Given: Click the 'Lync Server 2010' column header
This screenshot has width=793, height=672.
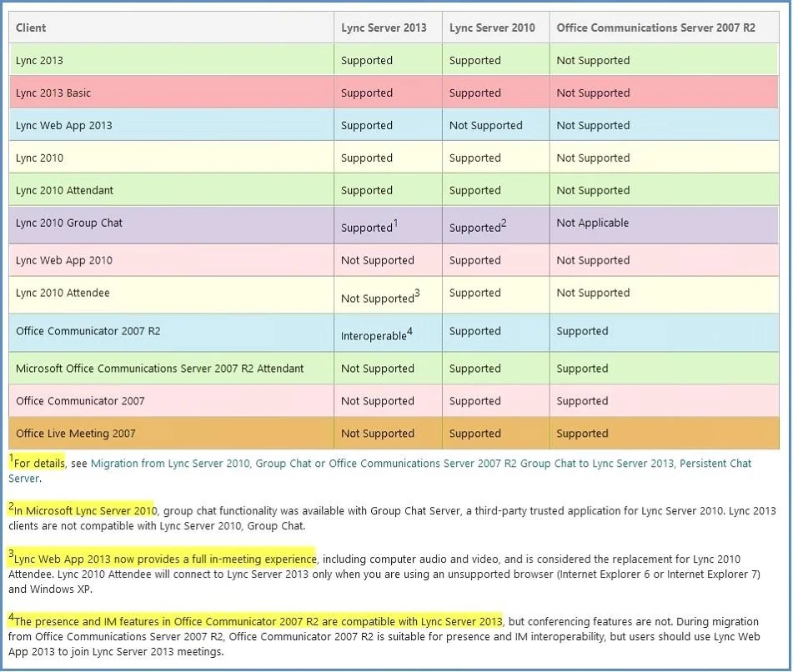Looking at the screenshot, I should (495, 28).
